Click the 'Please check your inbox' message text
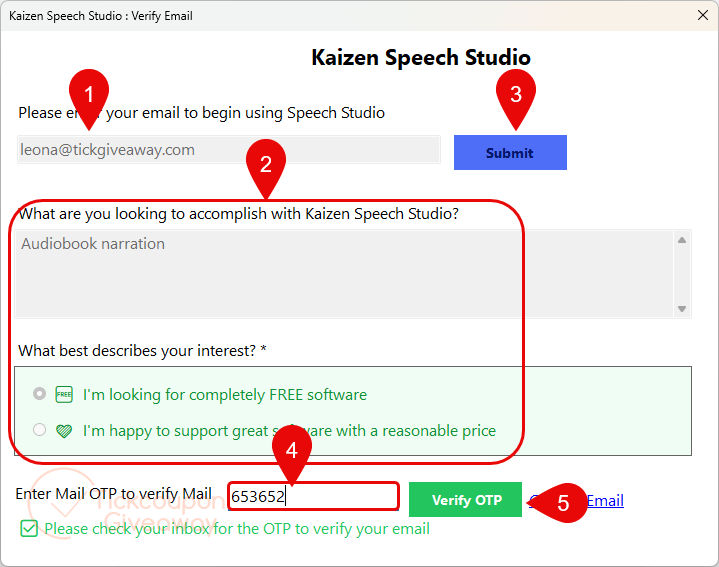Viewport: 719px width, 567px height. [237, 529]
